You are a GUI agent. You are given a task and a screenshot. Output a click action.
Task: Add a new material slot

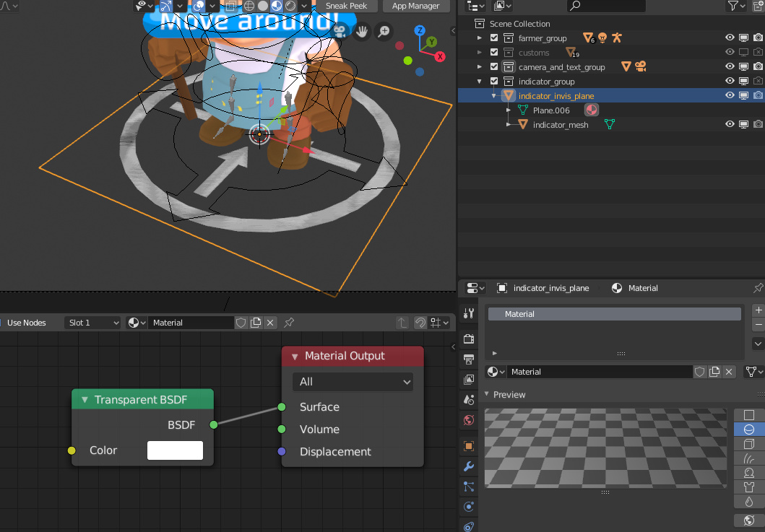(758, 310)
